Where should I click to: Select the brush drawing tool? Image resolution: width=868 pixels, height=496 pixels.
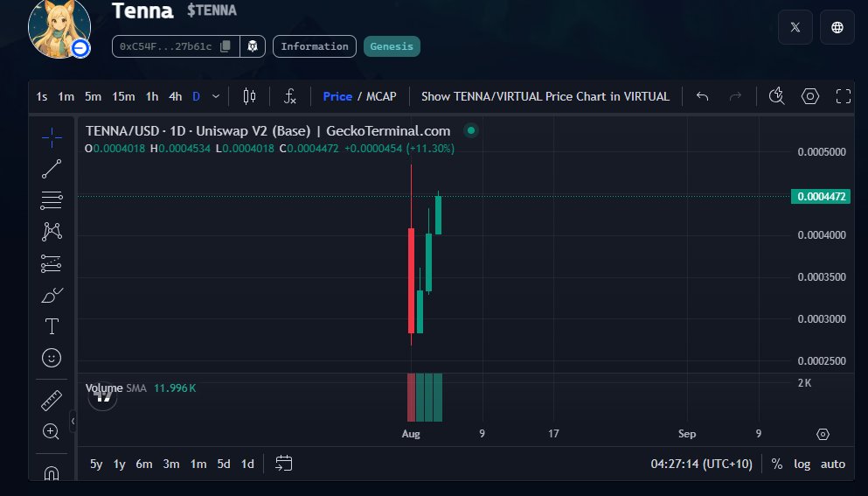pyautogui.click(x=52, y=295)
